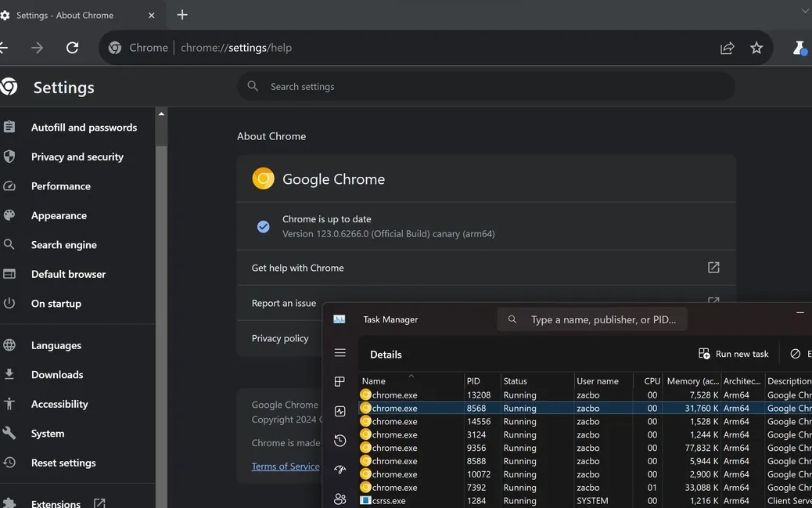Image resolution: width=812 pixels, height=508 pixels.
Task: Click the Chrome site info icon in address bar
Action: click(115, 48)
